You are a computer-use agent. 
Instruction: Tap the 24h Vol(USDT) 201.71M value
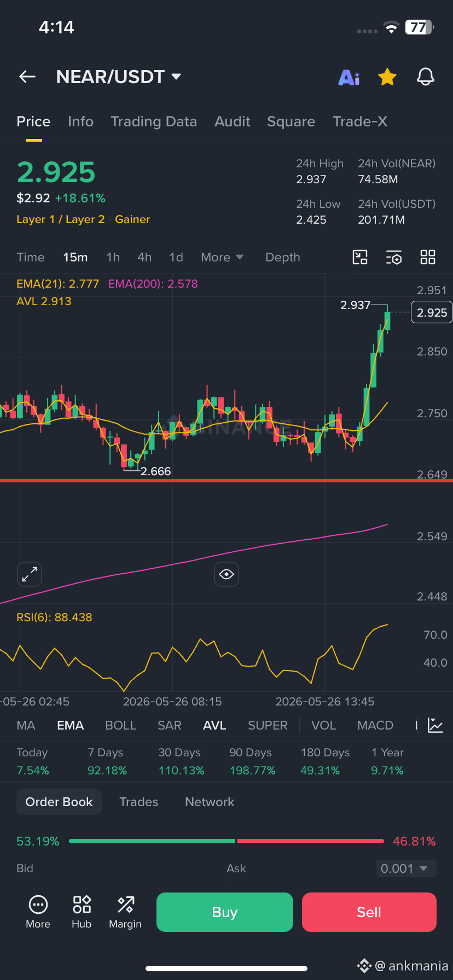coord(381,220)
